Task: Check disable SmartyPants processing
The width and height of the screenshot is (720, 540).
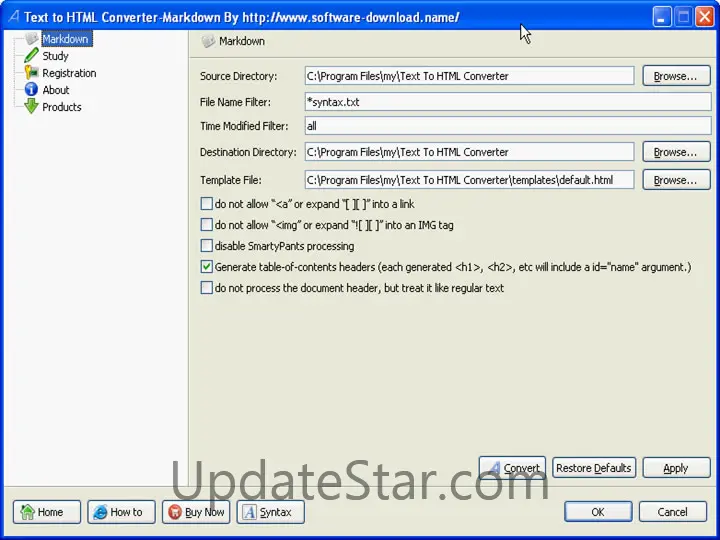Action: pyautogui.click(x=207, y=246)
